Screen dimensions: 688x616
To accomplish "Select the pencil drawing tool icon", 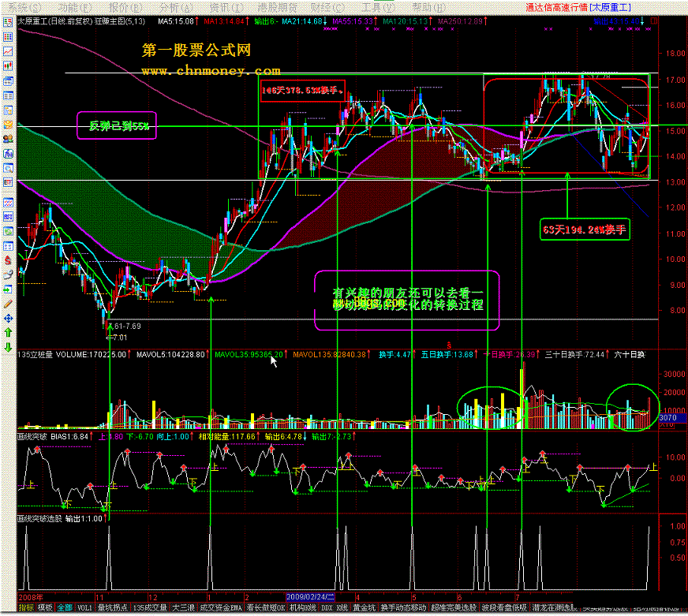I will point(8,304).
